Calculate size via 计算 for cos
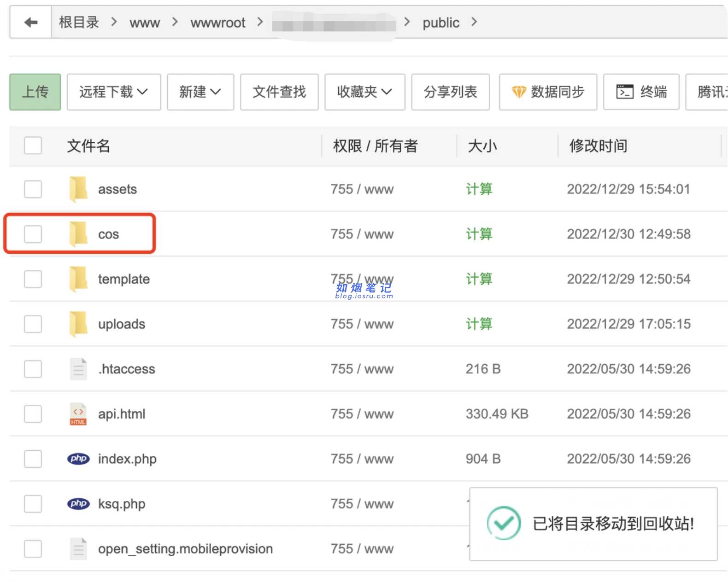This screenshot has width=728, height=582. (479, 234)
